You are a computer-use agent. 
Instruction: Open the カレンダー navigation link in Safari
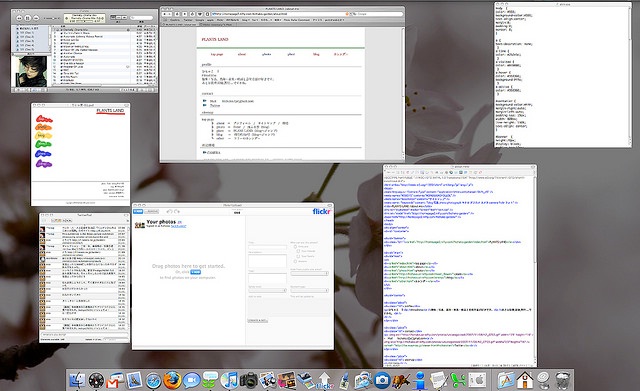click(340, 54)
